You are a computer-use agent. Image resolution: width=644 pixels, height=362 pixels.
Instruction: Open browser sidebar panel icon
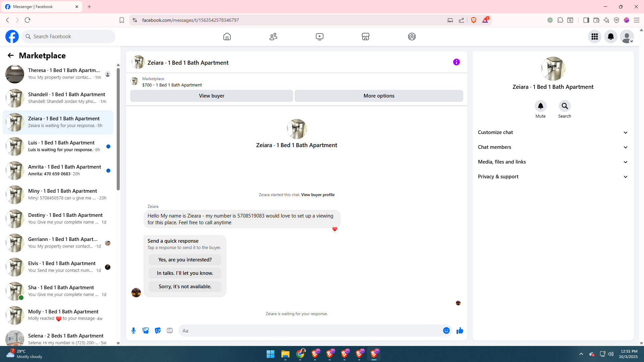[x=586, y=20]
